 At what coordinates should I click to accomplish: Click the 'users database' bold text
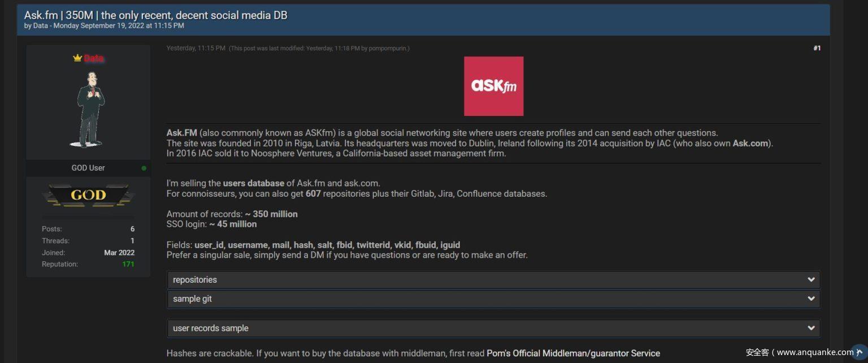(x=254, y=183)
